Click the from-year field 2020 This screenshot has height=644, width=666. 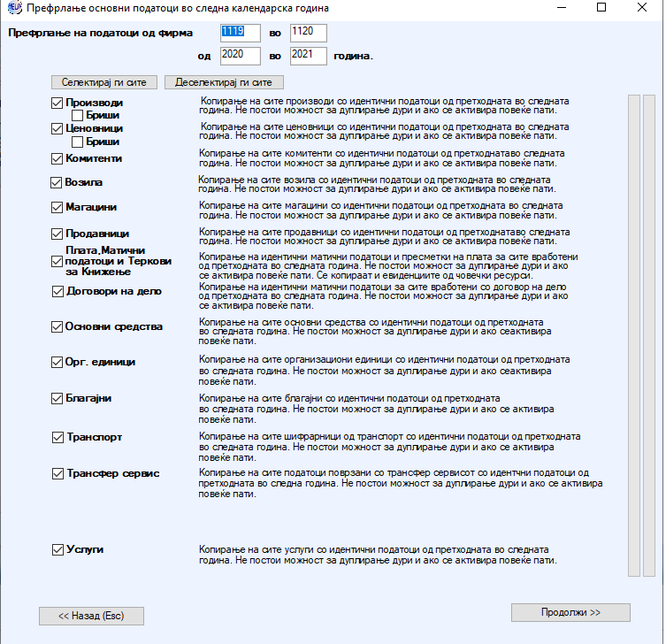(241, 56)
